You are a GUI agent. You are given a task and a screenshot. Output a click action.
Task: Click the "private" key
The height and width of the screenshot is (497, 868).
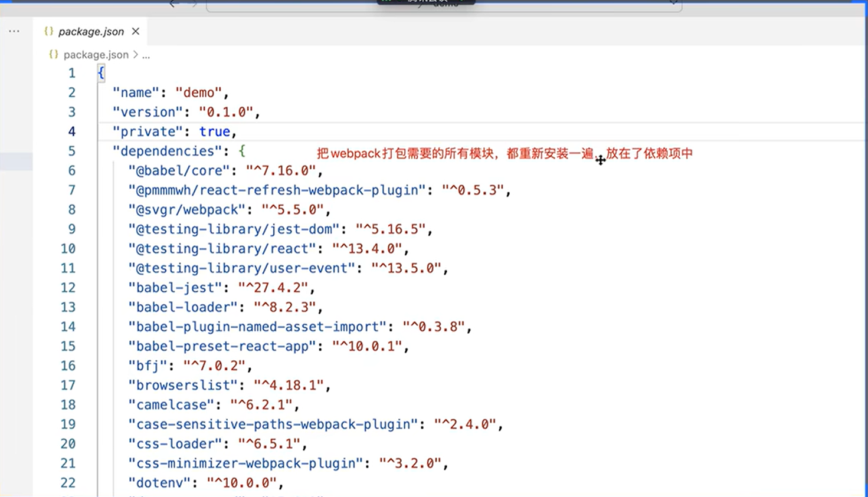click(x=148, y=131)
